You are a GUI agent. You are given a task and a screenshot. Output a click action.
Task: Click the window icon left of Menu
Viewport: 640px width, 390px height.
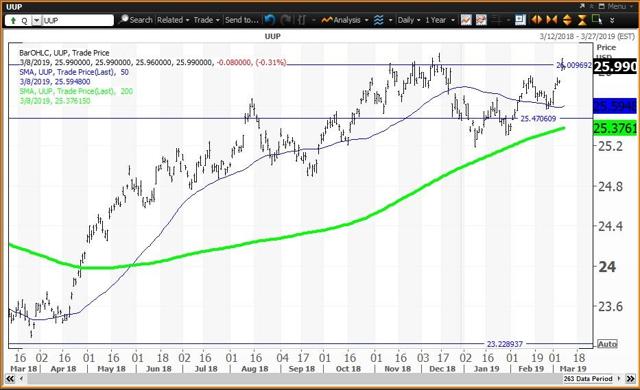601,7
